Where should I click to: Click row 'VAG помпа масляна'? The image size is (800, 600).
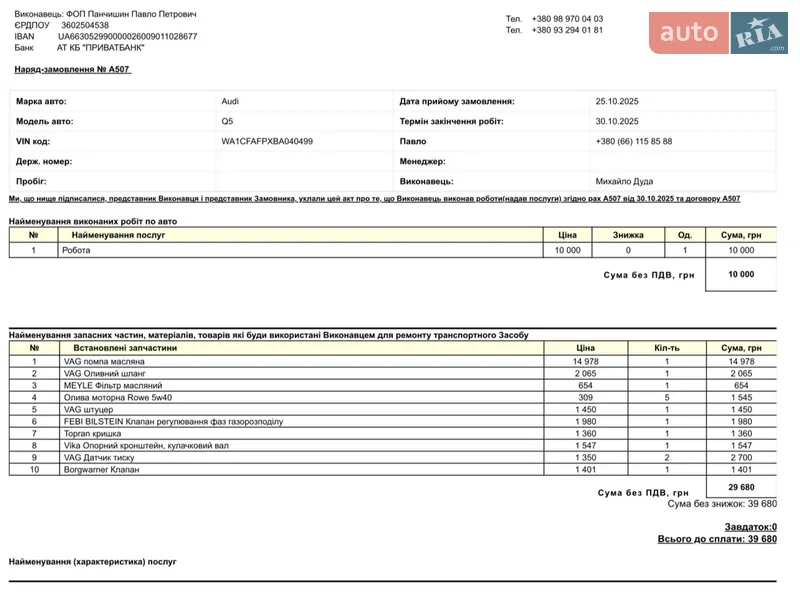[x=393, y=362]
